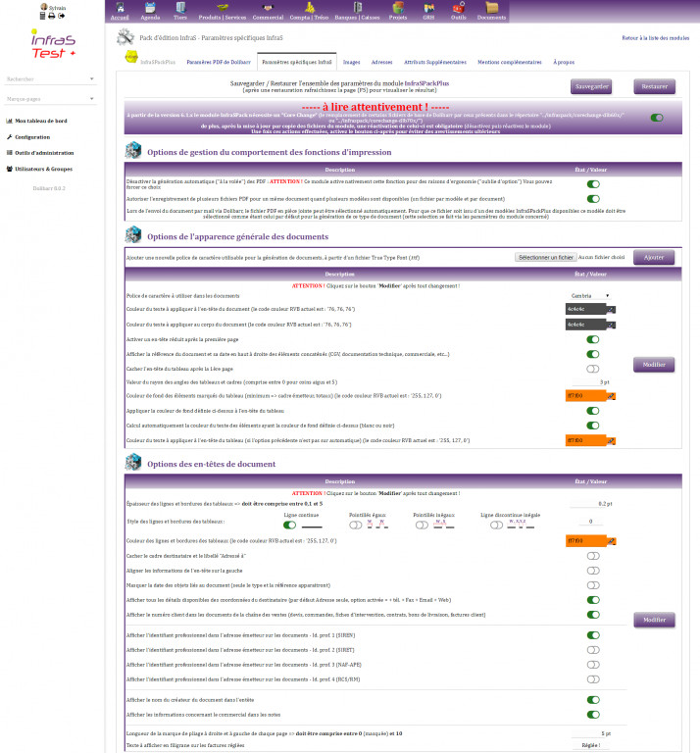The width and height of the screenshot is (700, 753).
Task: Open Produits | Services module icon
Action: coord(222,8)
